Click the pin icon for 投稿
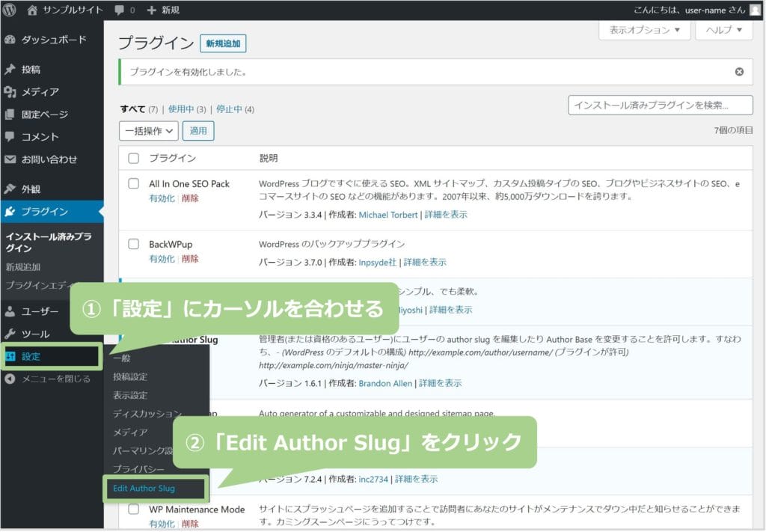Screen dimensions: 766x532 pos(10,70)
